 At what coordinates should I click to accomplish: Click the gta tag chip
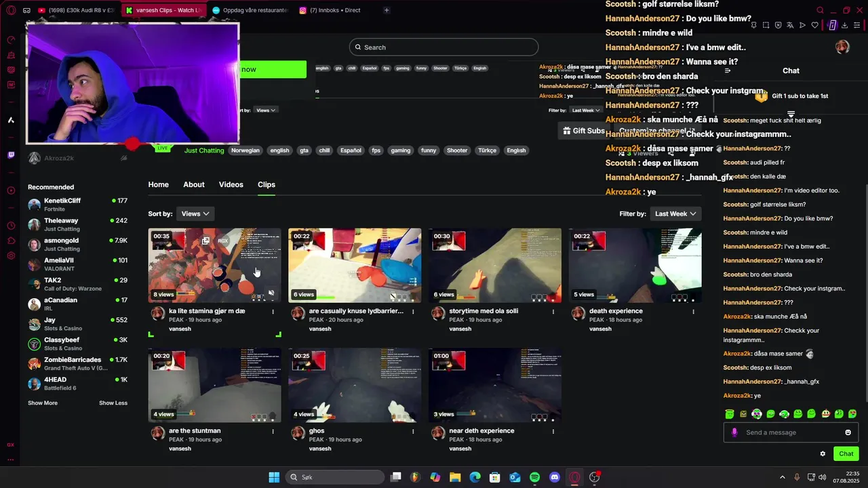pyautogui.click(x=304, y=150)
